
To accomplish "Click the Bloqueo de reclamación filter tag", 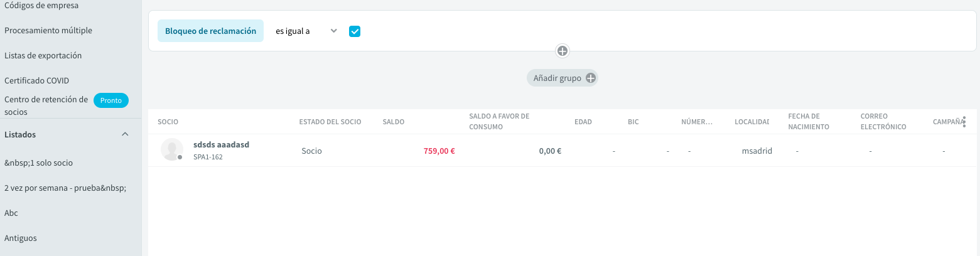I will click(x=210, y=31).
